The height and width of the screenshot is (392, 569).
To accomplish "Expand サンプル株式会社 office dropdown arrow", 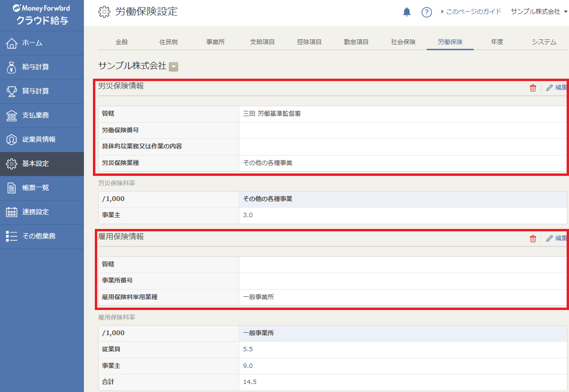I will [174, 67].
